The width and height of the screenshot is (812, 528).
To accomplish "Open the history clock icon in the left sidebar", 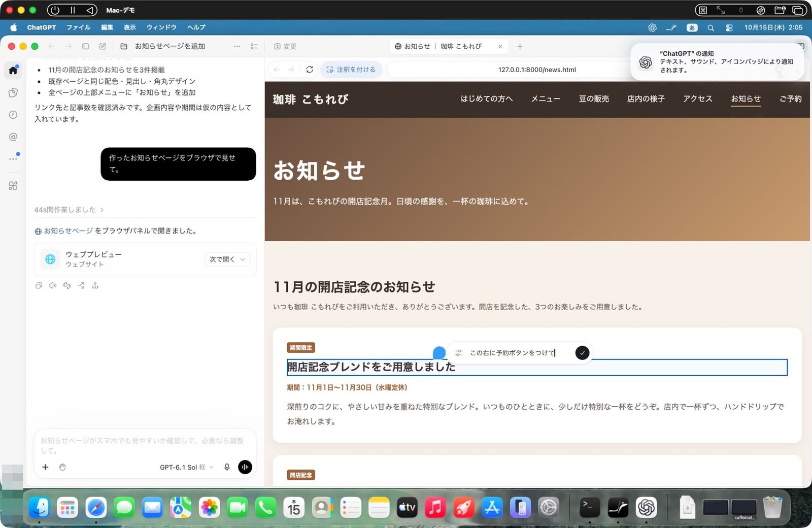I will click(13, 115).
